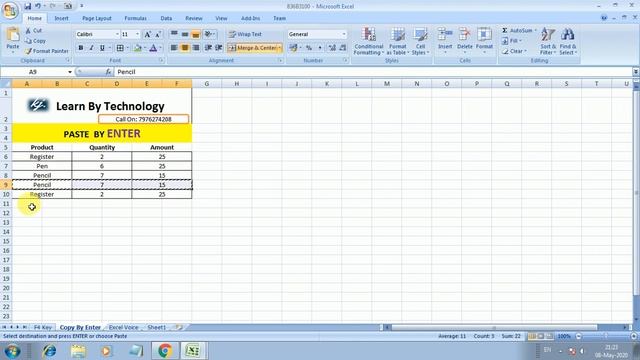Toggle Top Align
The image size is (640, 360).
click(x=174, y=34)
